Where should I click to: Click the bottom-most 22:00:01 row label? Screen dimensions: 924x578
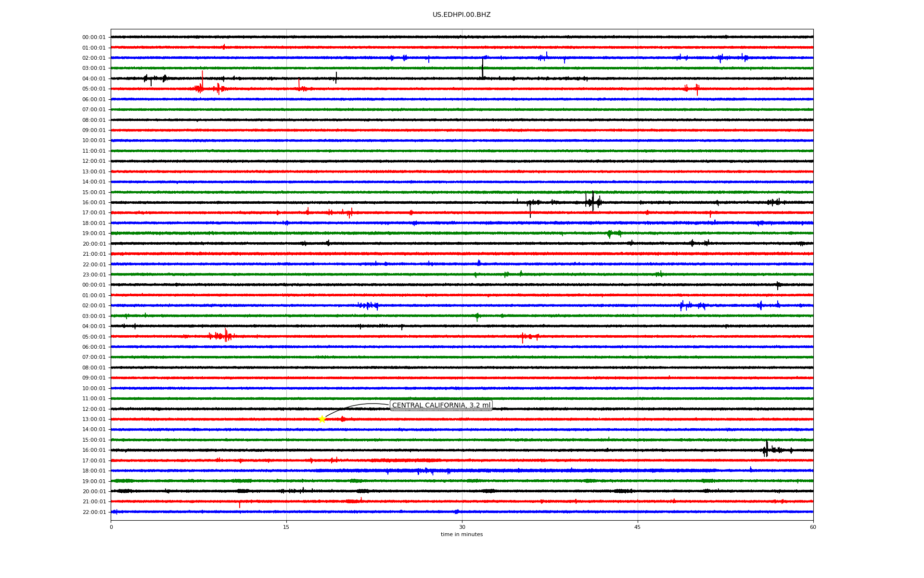coord(94,512)
